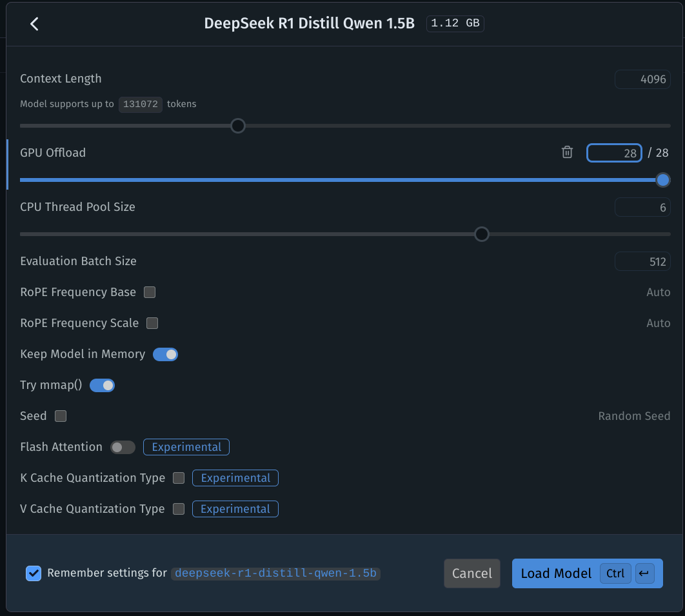This screenshot has height=616, width=685.
Task: Edit the Context Length value field 4096
Action: pyautogui.click(x=642, y=79)
